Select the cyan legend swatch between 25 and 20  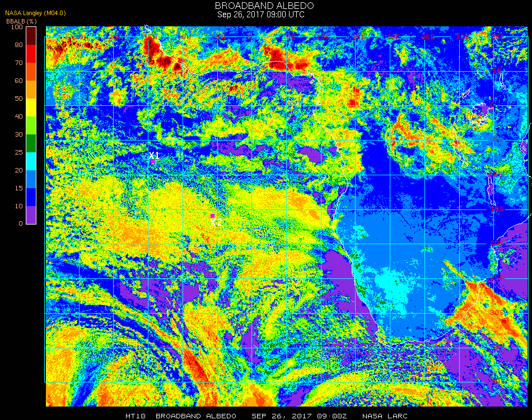pyautogui.click(x=31, y=161)
